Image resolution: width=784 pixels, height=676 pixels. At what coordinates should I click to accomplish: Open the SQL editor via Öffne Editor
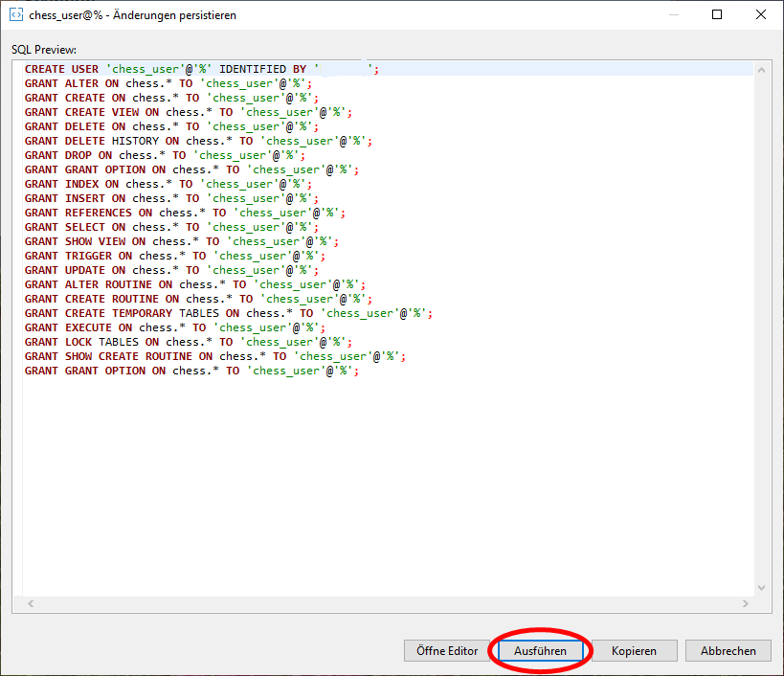[446, 651]
